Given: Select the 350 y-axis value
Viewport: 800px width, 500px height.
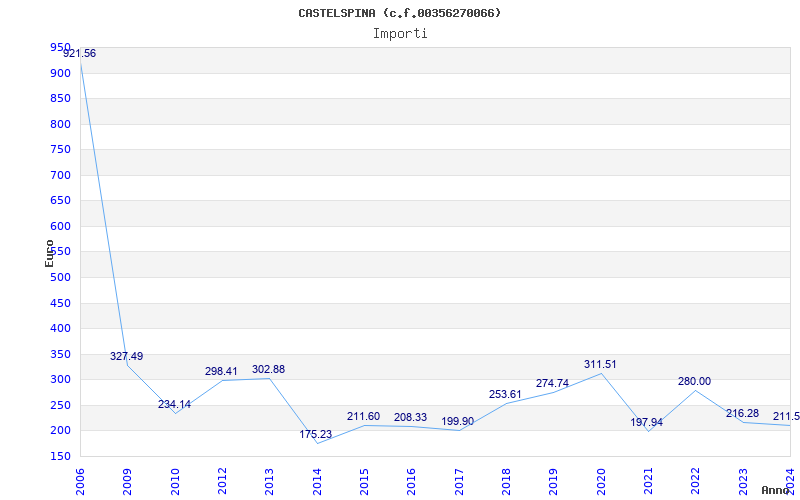Looking at the screenshot, I should click(60, 355).
